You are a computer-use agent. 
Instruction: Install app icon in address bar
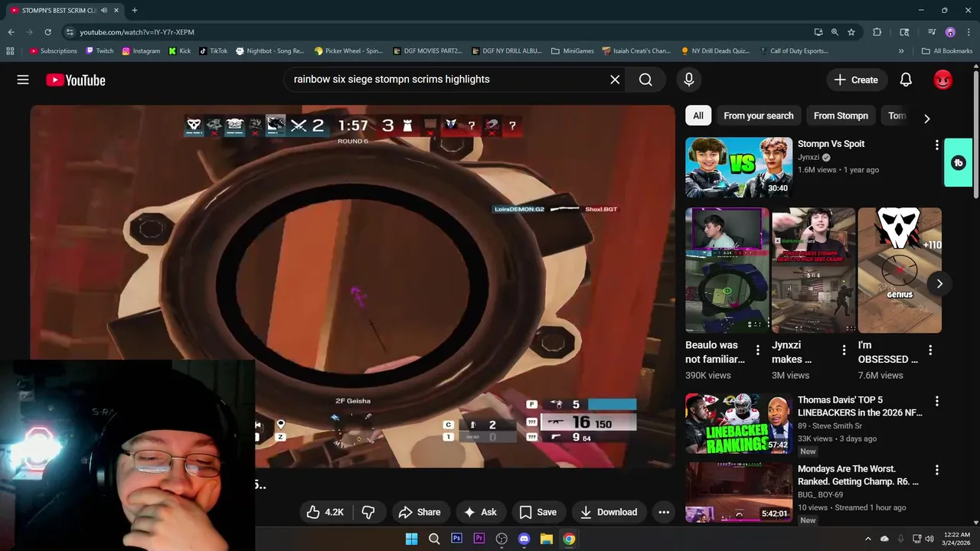pos(818,32)
